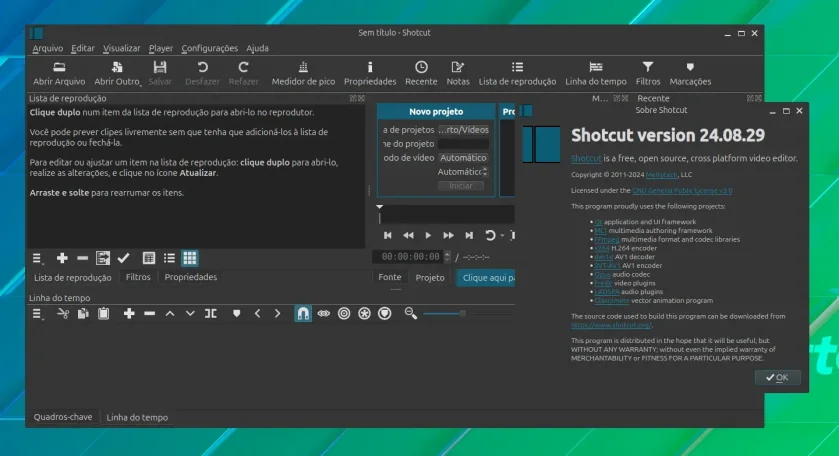Toggle ripple markers shield icon
The image size is (840, 456).
point(385,313)
